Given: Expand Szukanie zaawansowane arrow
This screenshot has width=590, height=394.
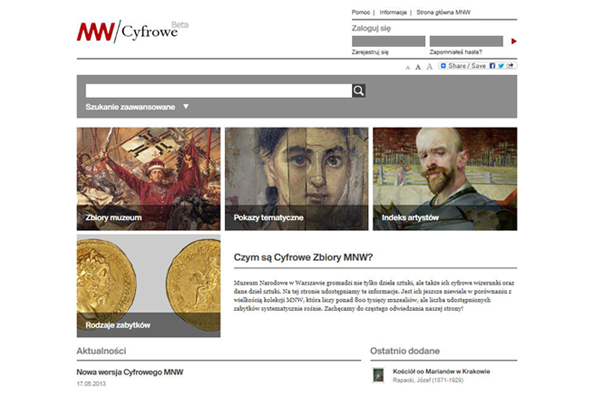Looking at the screenshot, I should click(186, 106).
